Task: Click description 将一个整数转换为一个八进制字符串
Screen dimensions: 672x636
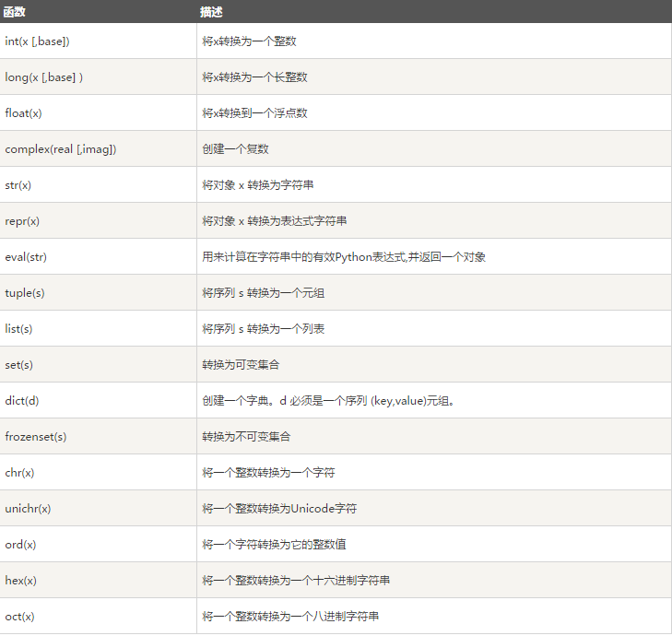Action: [x=290, y=618]
